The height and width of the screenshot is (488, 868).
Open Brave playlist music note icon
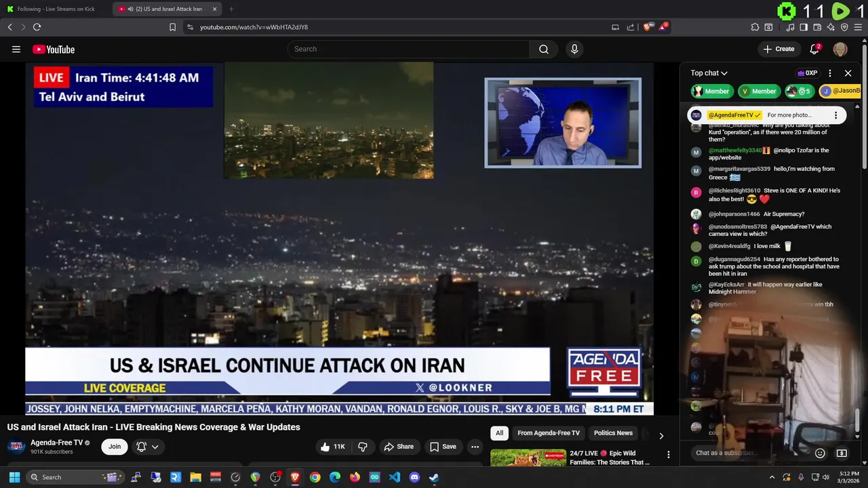tap(791, 27)
